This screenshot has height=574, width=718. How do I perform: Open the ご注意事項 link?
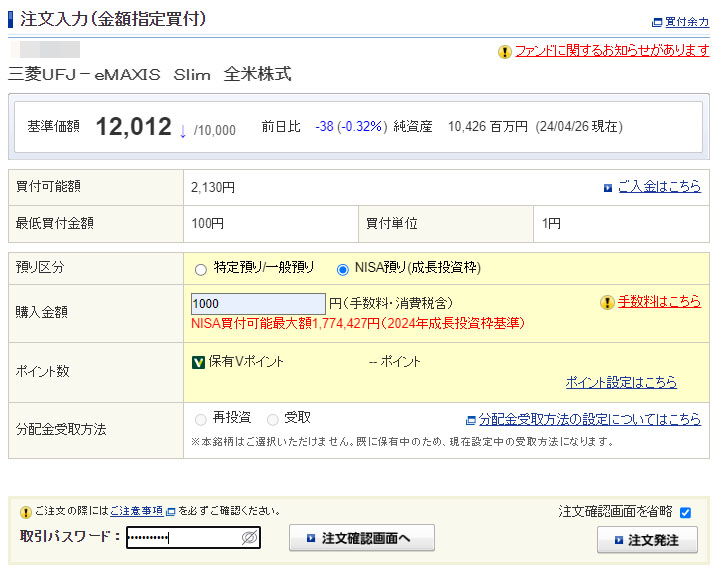click(x=137, y=511)
